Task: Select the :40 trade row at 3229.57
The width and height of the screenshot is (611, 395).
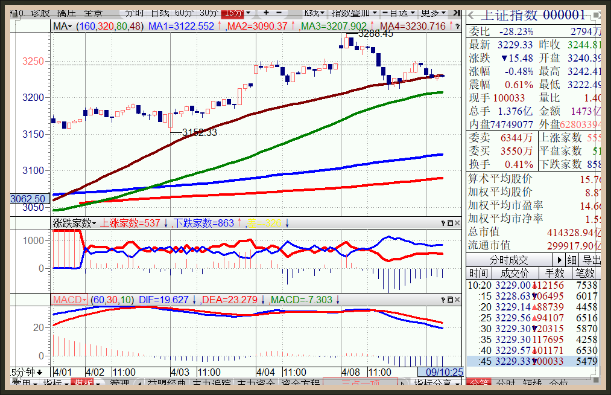Action: [534, 351]
